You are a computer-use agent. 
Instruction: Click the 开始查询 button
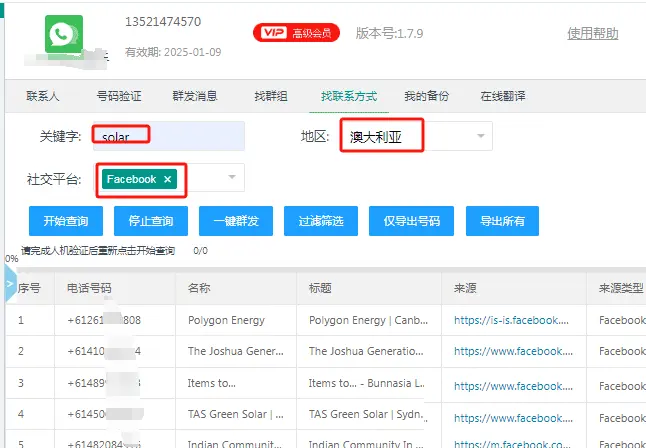pos(66,221)
